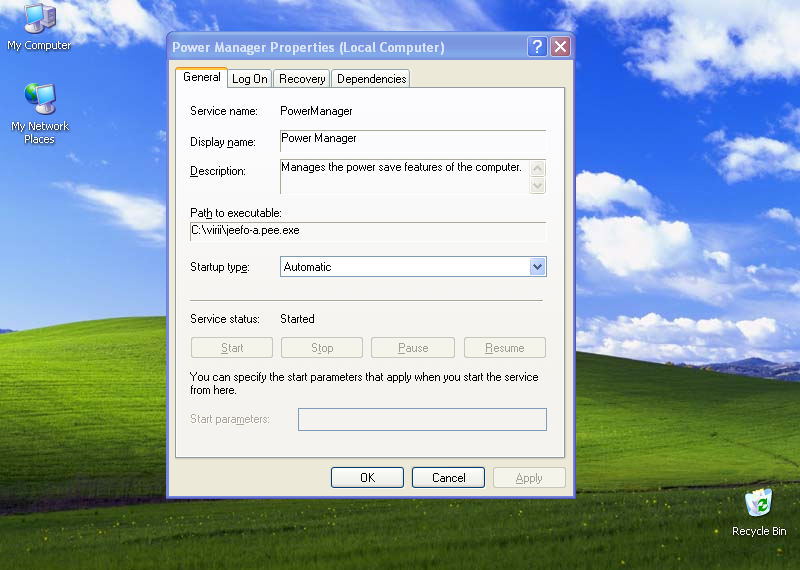Click the Start service button
Image resolution: width=800 pixels, height=570 pixels.
pos(232,348)
